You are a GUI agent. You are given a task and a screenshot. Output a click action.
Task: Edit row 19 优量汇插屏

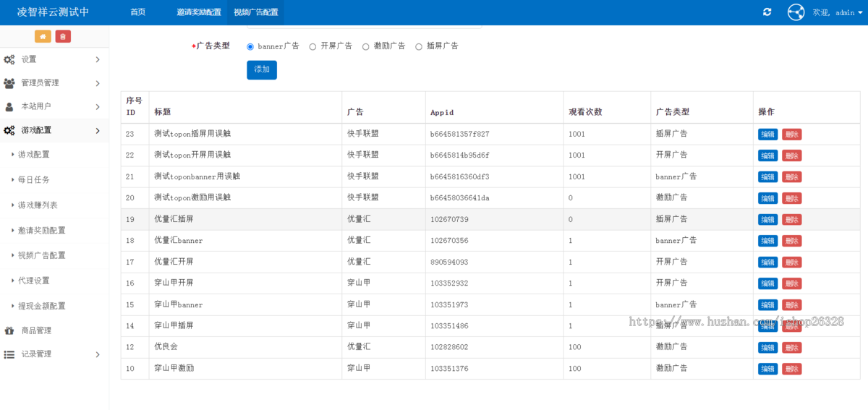[767, 220]
